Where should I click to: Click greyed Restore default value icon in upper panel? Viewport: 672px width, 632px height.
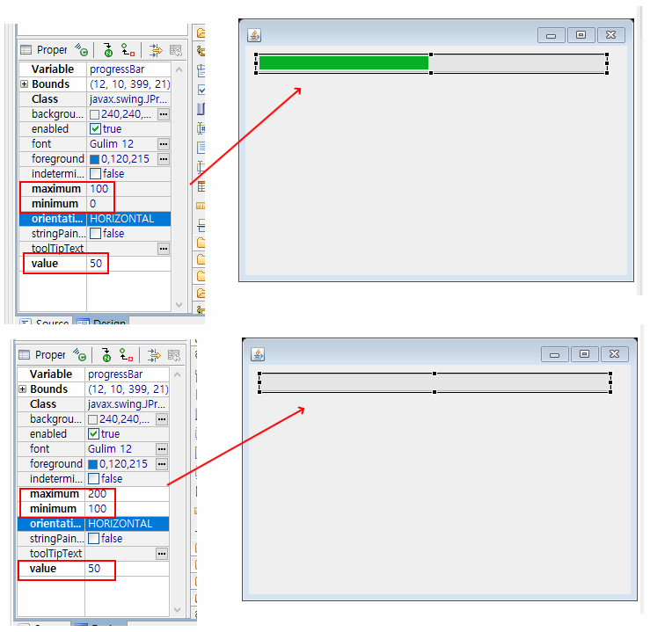[176, 50]
